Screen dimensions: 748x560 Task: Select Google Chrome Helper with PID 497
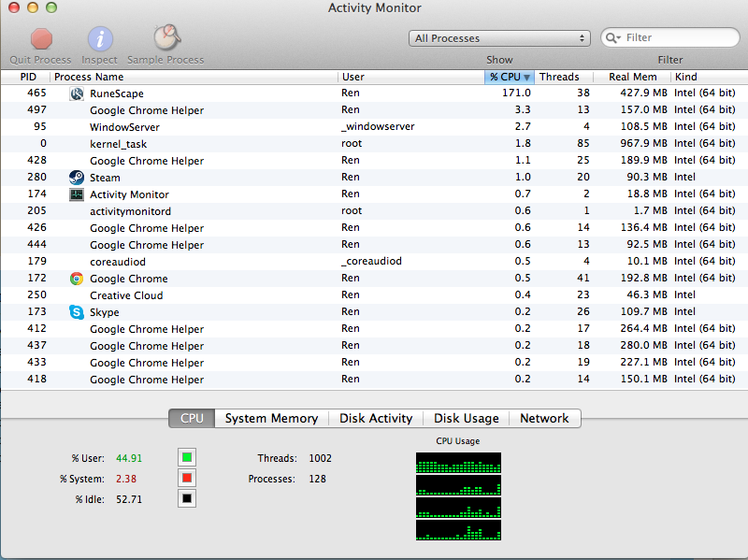[x=374, y=110]
